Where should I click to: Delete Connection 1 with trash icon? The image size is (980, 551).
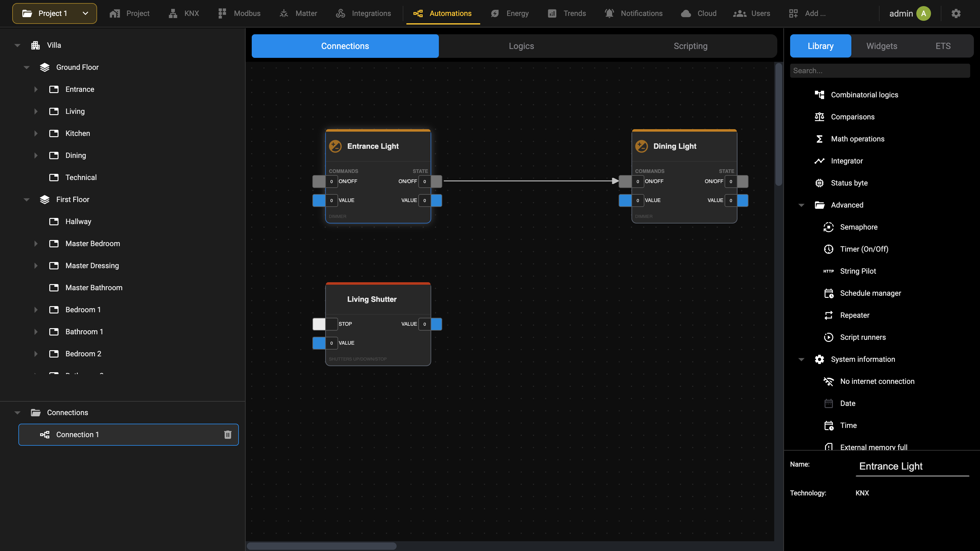[x=228, y=435]
